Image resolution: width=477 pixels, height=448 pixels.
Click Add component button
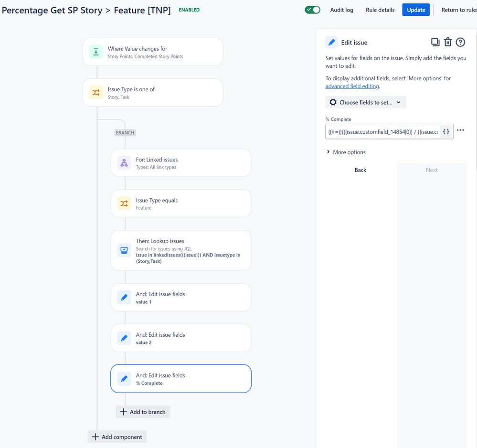[117, 437]
